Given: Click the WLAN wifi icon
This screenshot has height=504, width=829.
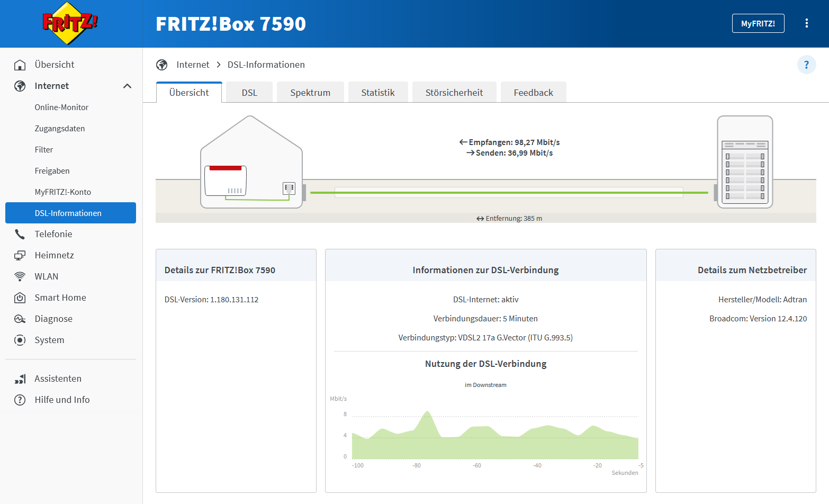Looking at the screenshot, I should pyautogui.click(x=20, y=276).
